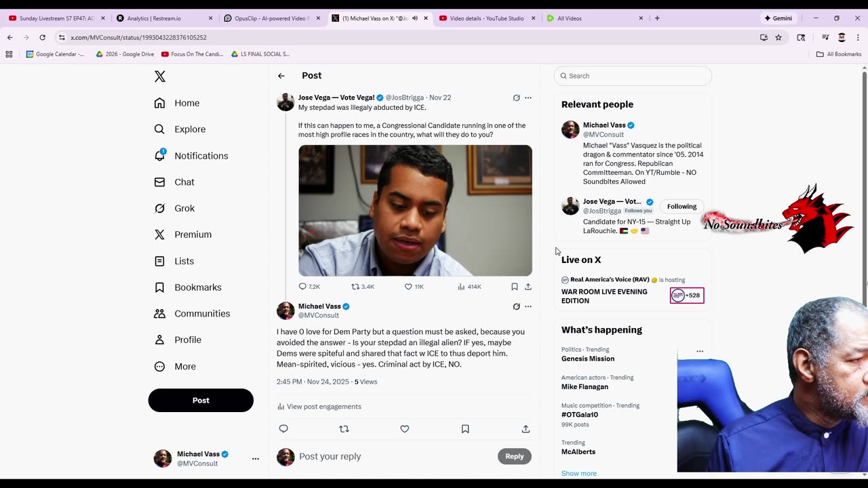Open Explore in X sidebar
Image resolution: width=868 pixels, height=488 pixels.
tap(180, 129)
